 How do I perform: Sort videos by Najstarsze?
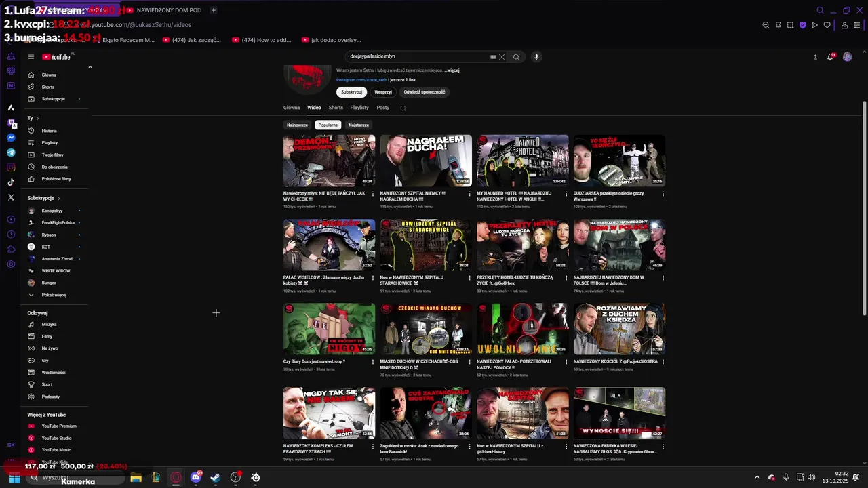pos(359,125)
